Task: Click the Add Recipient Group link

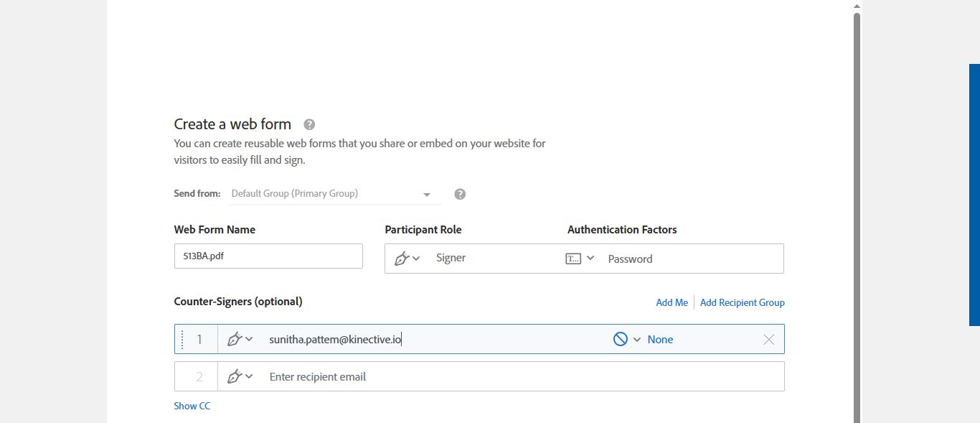Action: pos(742,302)
